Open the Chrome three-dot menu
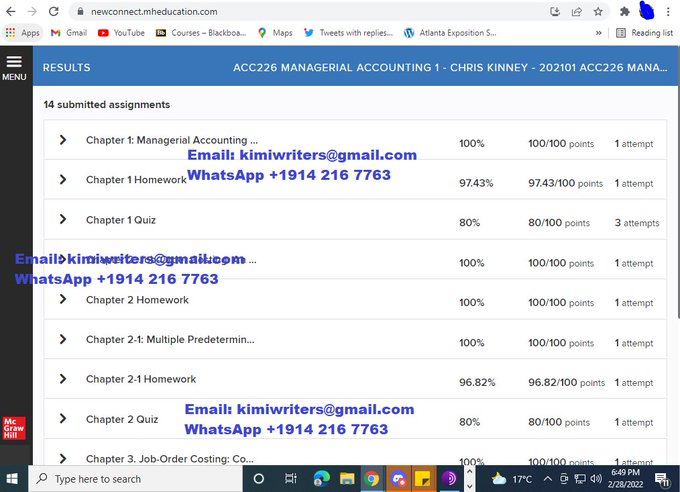The height and width of the screenshot is (492, 680). (668, 12)
